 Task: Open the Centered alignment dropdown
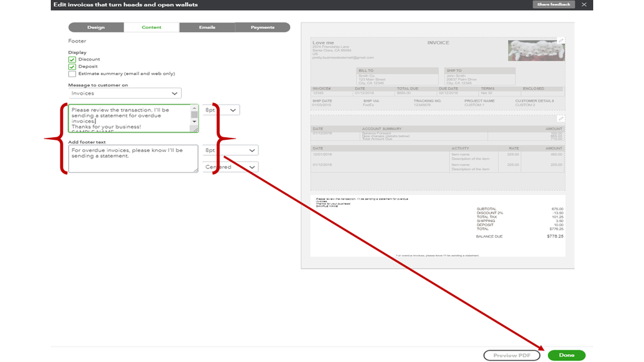point(230,167)
